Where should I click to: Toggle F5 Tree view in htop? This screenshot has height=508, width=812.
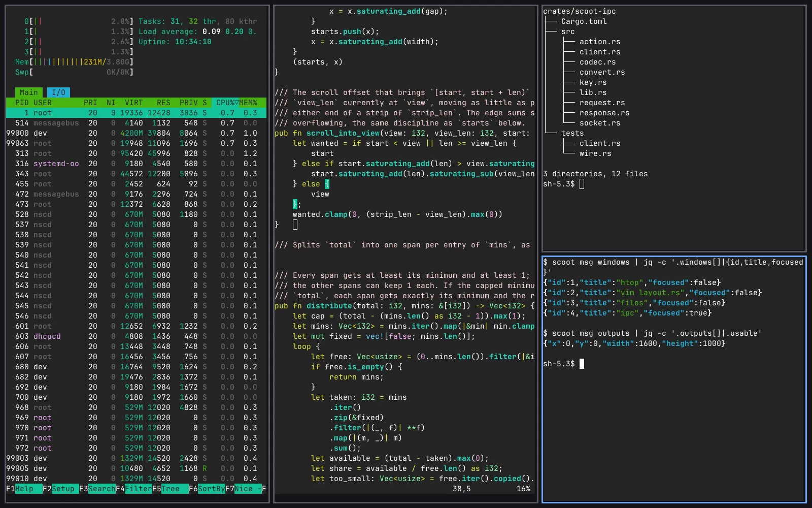click(170, 489)
